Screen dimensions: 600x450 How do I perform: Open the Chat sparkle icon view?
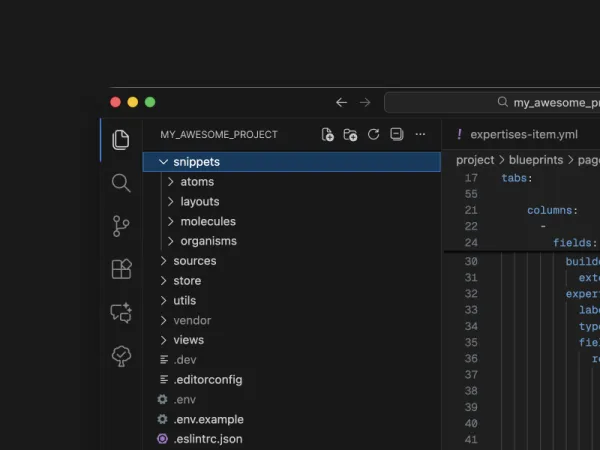[x=121, y=313]
